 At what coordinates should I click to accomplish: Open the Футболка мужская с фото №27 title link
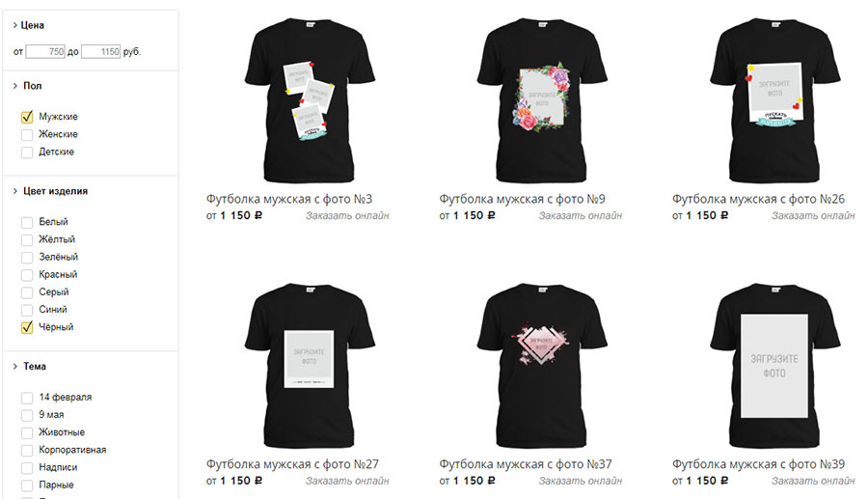point(292,464)
